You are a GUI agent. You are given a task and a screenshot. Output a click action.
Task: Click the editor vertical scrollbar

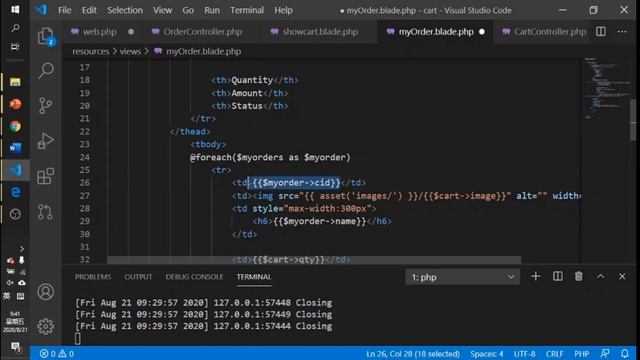[633, 119]
